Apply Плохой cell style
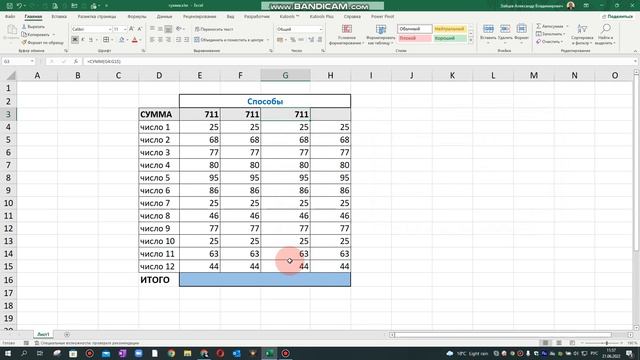Image resolution: width=640 pixels, height=360 pixels. click(x=414, y=38)
